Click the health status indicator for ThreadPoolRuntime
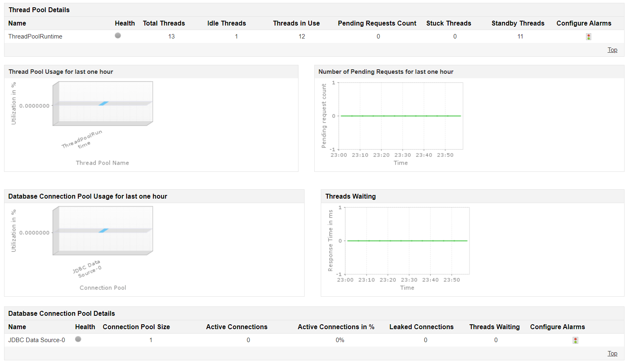629x364 pixels. (118, 36)
